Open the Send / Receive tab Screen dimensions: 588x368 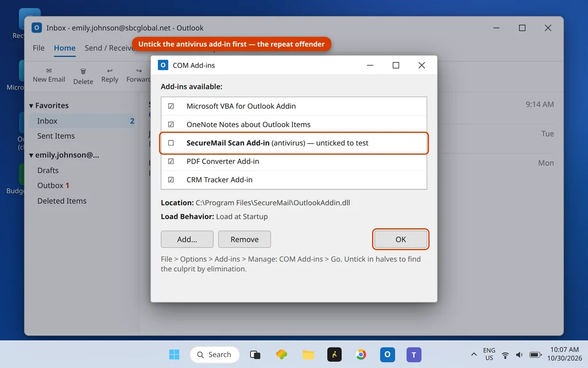(109, 48)
